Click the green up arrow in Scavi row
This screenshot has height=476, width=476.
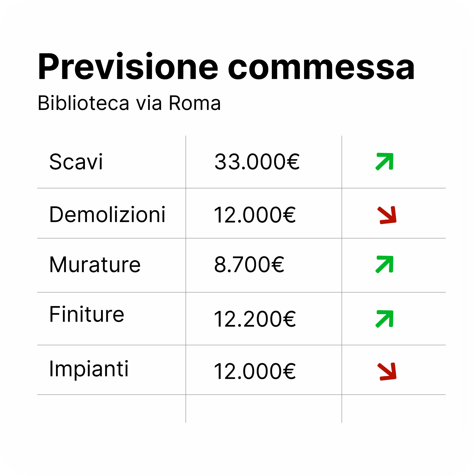click(385, 162)
